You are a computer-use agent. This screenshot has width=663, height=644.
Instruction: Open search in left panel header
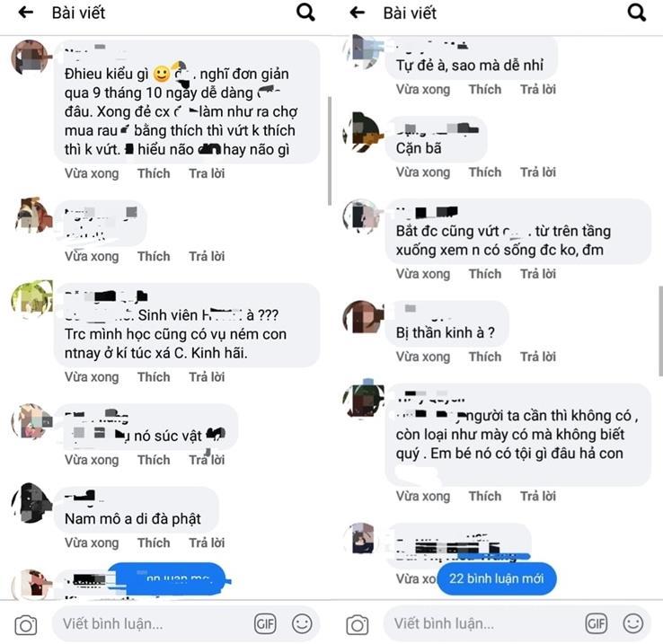tap(305, 13)
